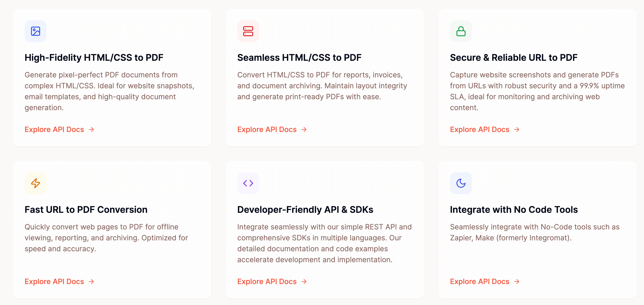Screen dimensions: 644x305
Task: Open Explore API Docs under Integrate with No Code Tools
Action: [479, 282]
